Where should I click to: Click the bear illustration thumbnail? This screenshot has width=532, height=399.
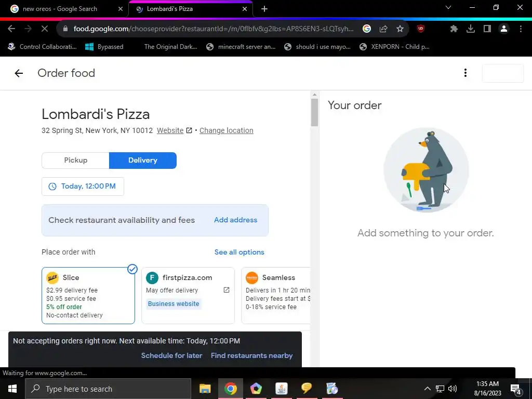[426, 170]
